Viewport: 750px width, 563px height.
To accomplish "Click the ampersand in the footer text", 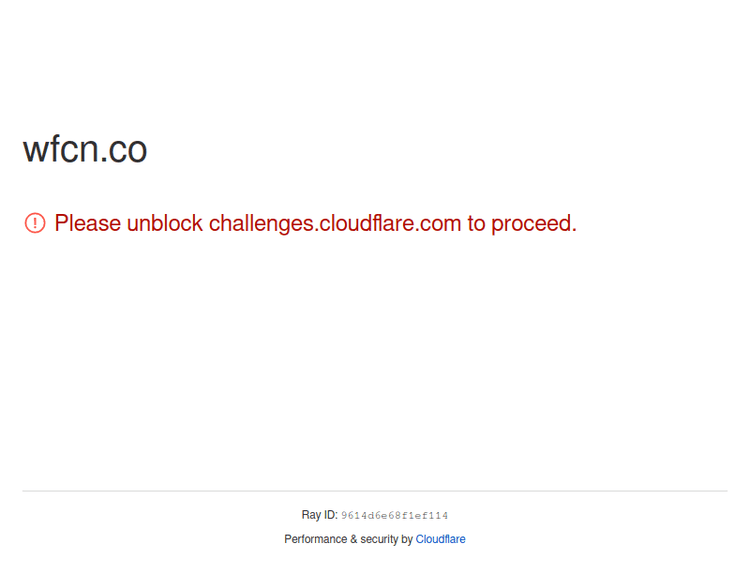I will click(353, 539).
